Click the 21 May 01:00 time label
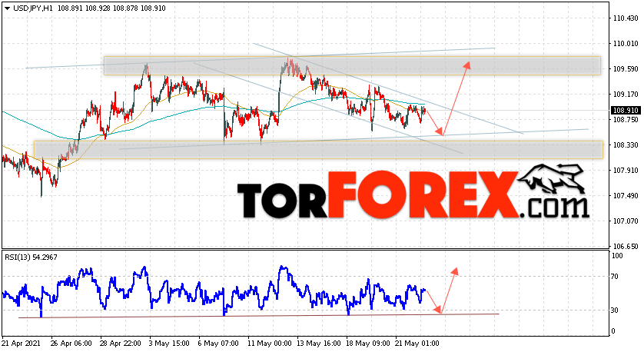This screenshot has width=644, height=352. tap(417, 344)
